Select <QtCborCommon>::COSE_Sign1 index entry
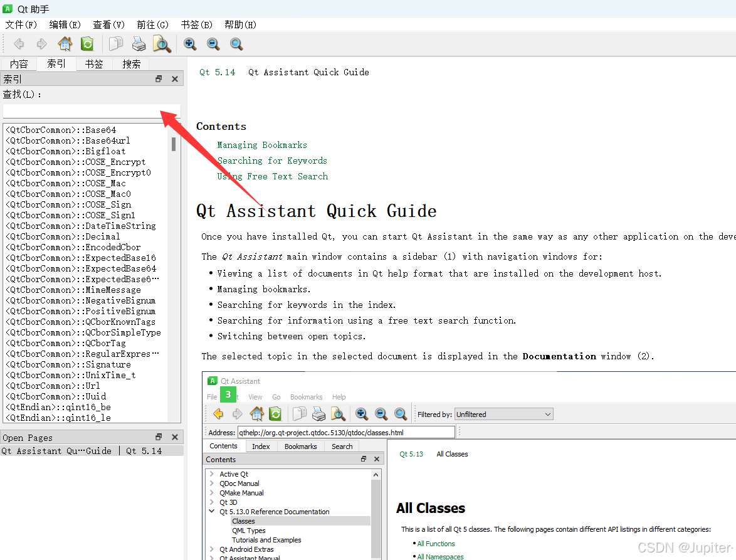This screenshot has width=736, height=560. coord(70,215)
